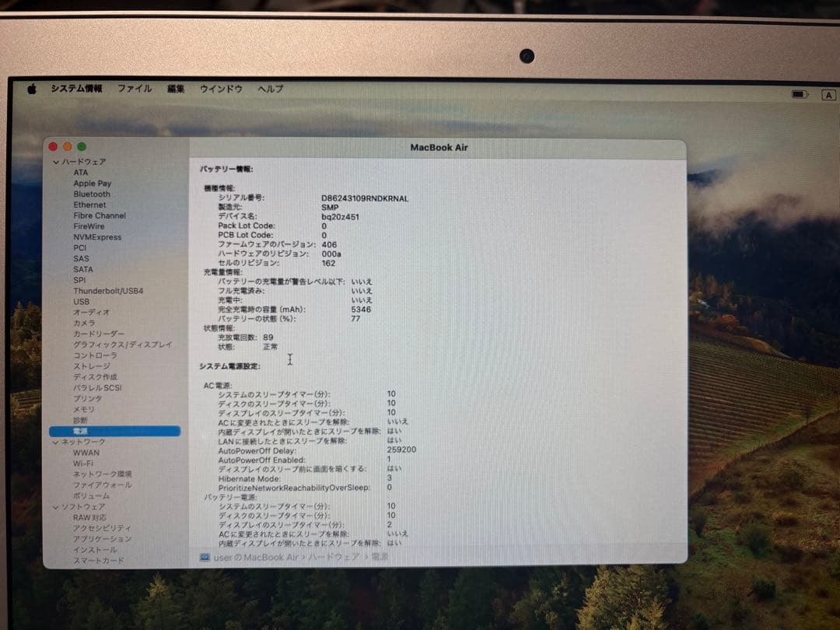Collapse the ネットワーク section
This screenshot has height=630, width=840.
click(54, 442)
